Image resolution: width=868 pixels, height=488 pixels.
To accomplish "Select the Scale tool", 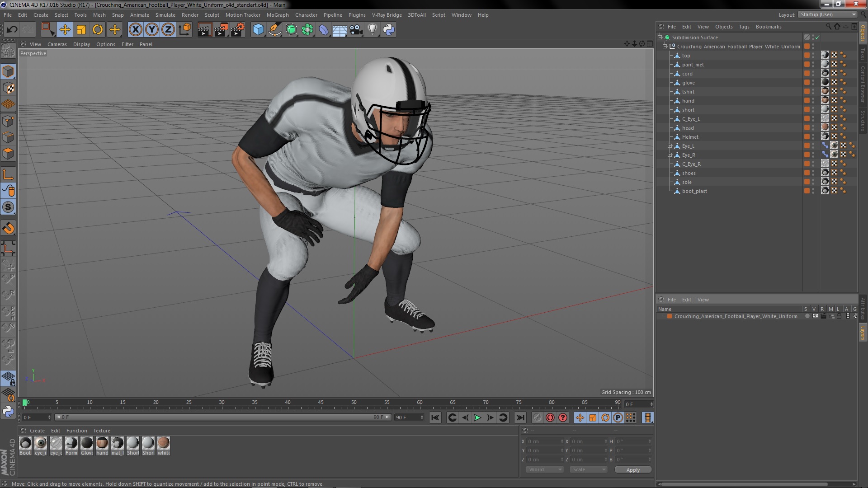I will click(81, 30).
